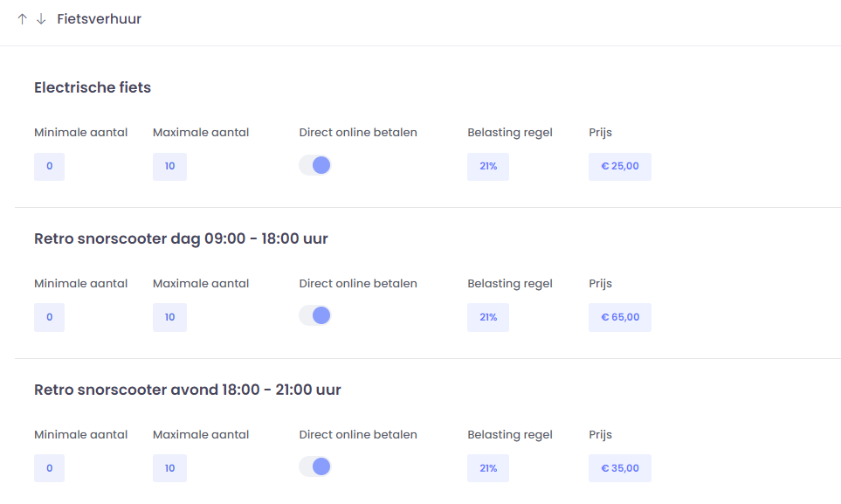841x504 pixels.
Task: Open snorscooter avond 21% belasting regel
Action: click(487, 468)
